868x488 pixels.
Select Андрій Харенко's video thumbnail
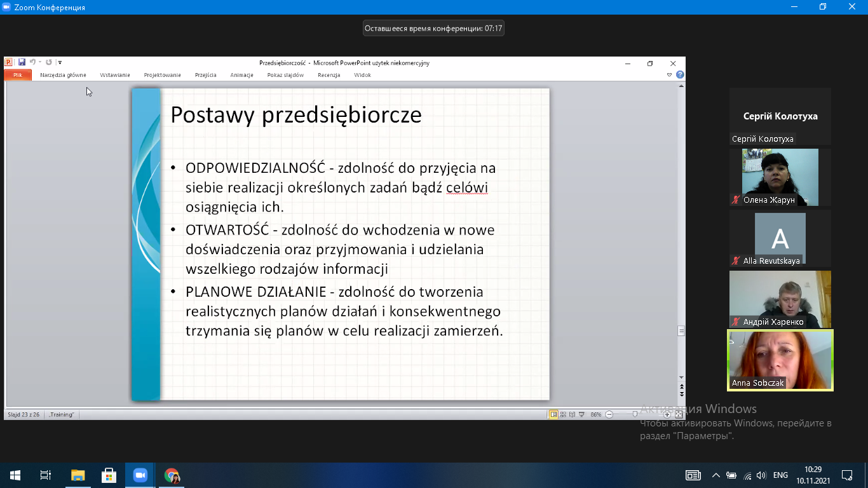[x=780, y=299]
